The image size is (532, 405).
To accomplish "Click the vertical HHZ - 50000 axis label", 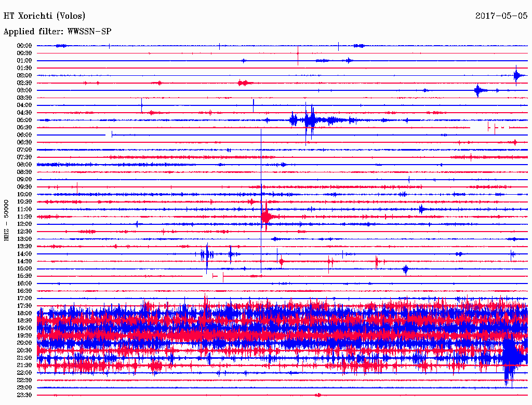I will tap(7, 220).
